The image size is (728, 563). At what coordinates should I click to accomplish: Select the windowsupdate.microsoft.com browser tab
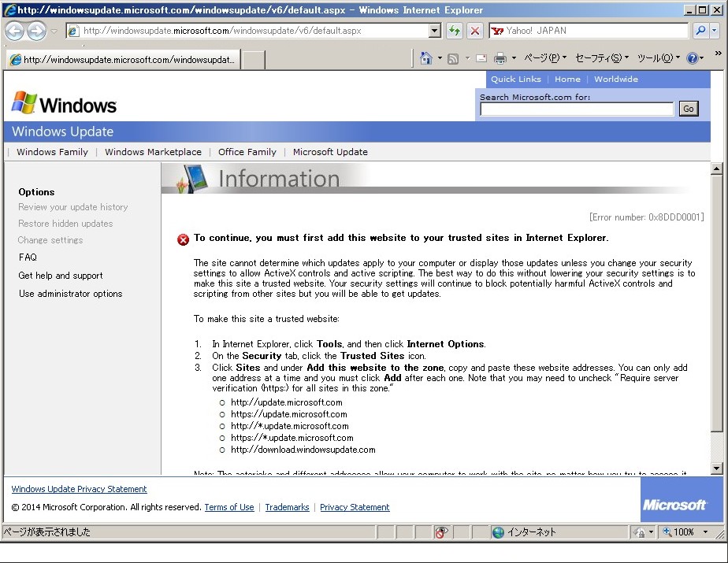tap(124, 59)
